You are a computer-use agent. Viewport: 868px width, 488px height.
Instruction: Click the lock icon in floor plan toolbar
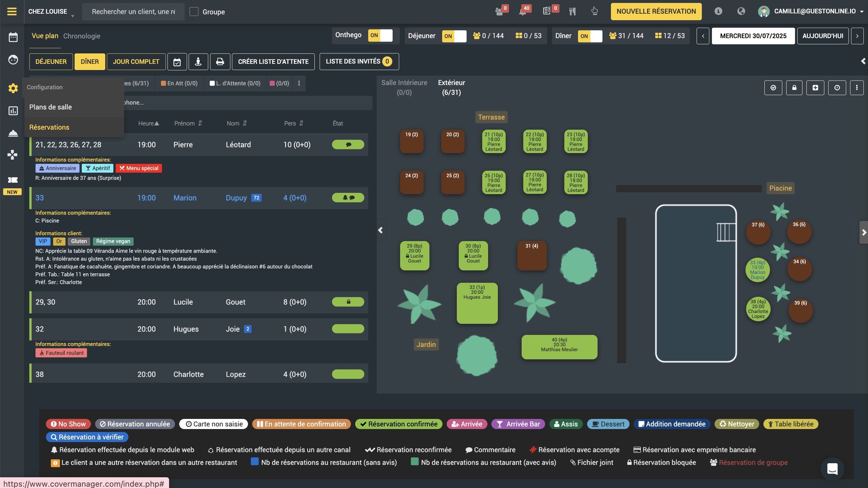point(794,88)
